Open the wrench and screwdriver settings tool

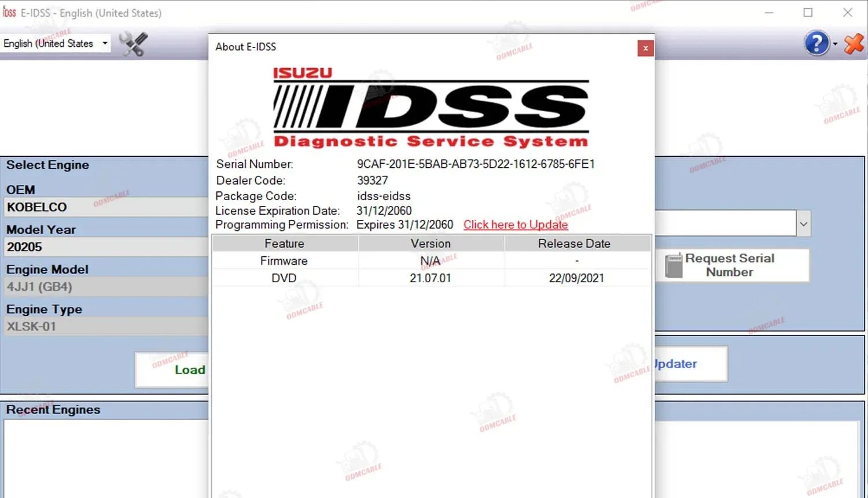coord(133,44)
